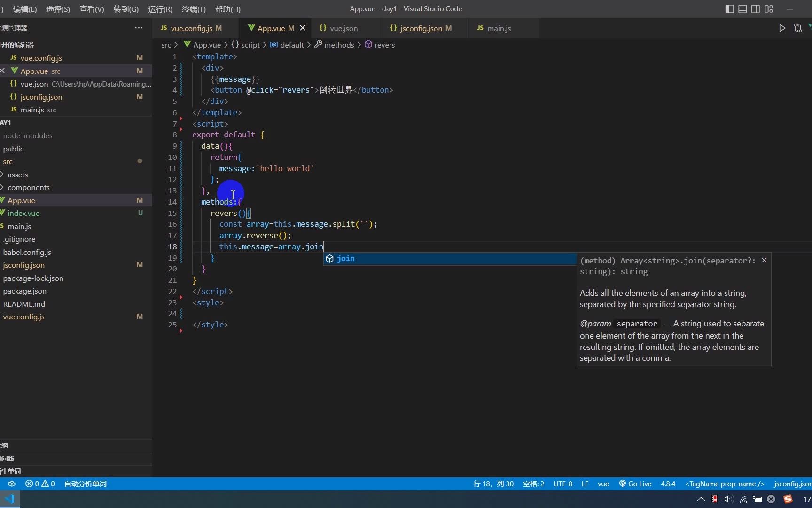Open vue.config.js in open editors list

pos(76,58)
